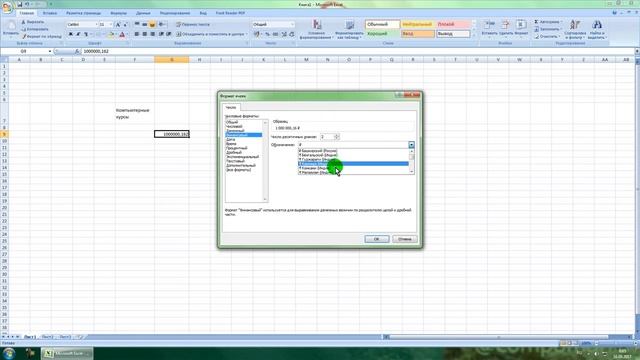Screen dimensions: 640x360
Task: Click Clear (Очистить) in editing group
Action: tap(547, 36)
